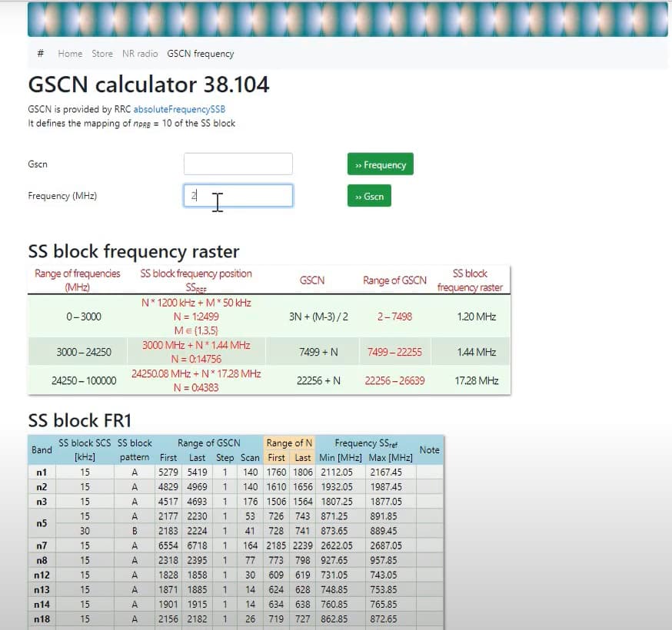Select band n12 row label

[x=42, y=575]
